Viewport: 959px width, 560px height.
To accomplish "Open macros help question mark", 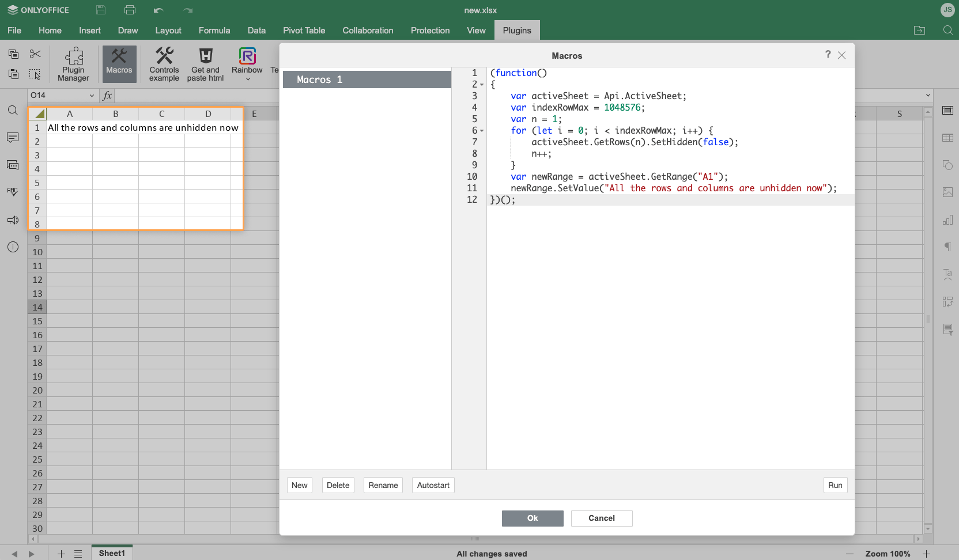I will point(828,54).
